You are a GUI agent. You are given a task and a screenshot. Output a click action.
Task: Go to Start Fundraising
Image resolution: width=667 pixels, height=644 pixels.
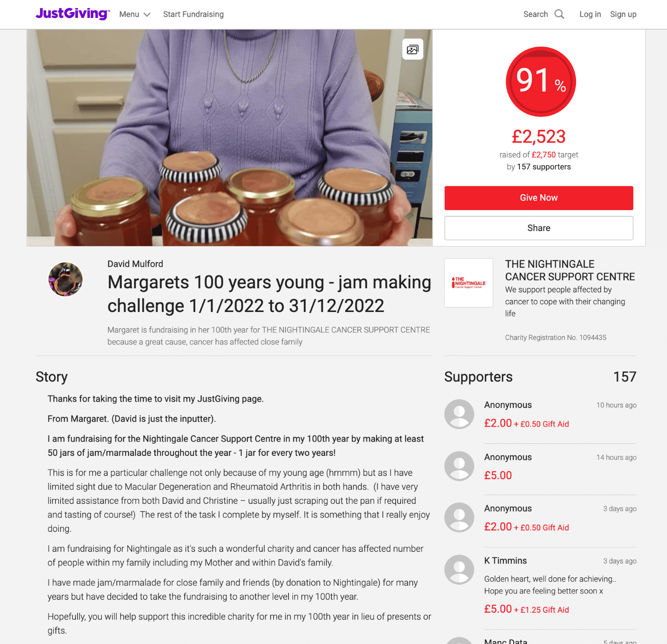[193, 14]
